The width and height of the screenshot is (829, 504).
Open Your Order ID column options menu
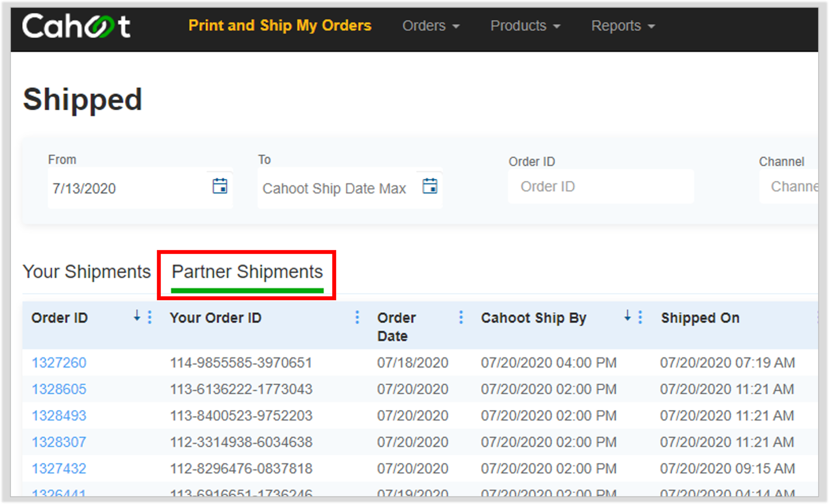pos(357,317)
